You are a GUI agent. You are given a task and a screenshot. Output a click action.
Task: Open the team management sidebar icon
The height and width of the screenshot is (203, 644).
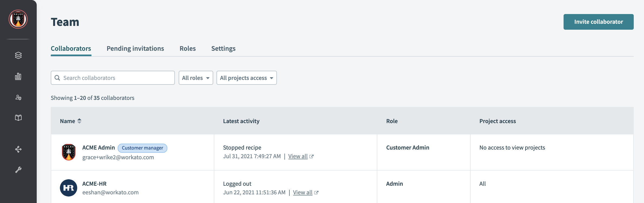[x=18, y=97]
